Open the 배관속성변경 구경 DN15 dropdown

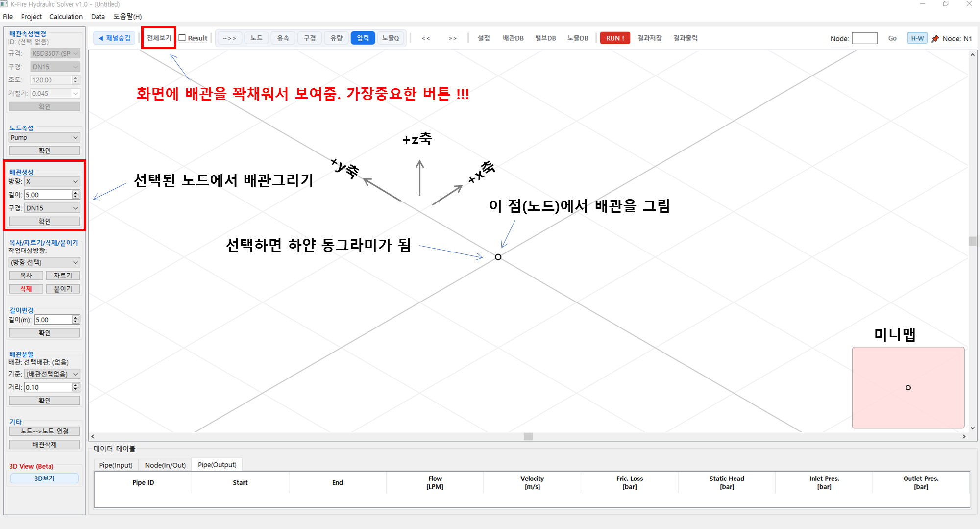[x=55, y=67]
